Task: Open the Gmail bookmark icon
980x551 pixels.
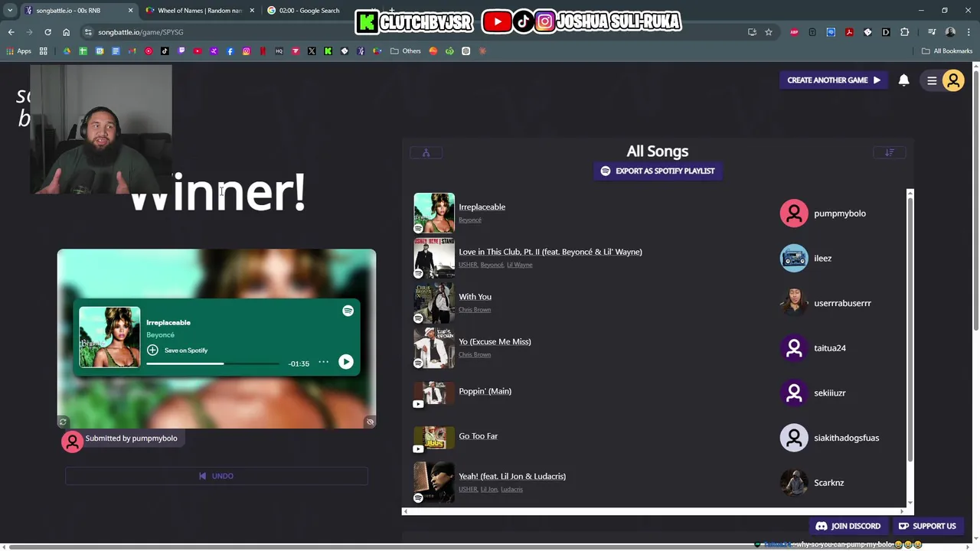Action: 132,51
